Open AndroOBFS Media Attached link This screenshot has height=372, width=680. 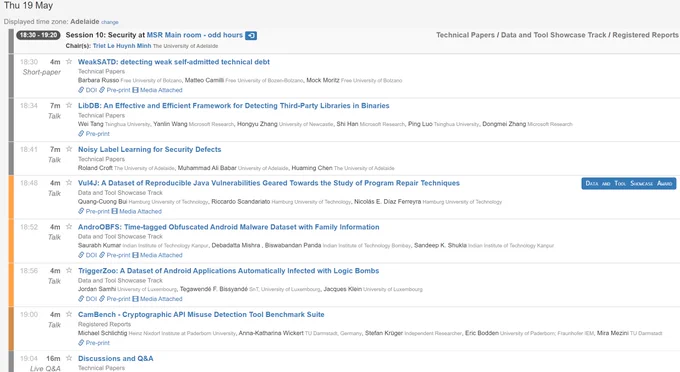pyautogui.click(x=157, y=255)
